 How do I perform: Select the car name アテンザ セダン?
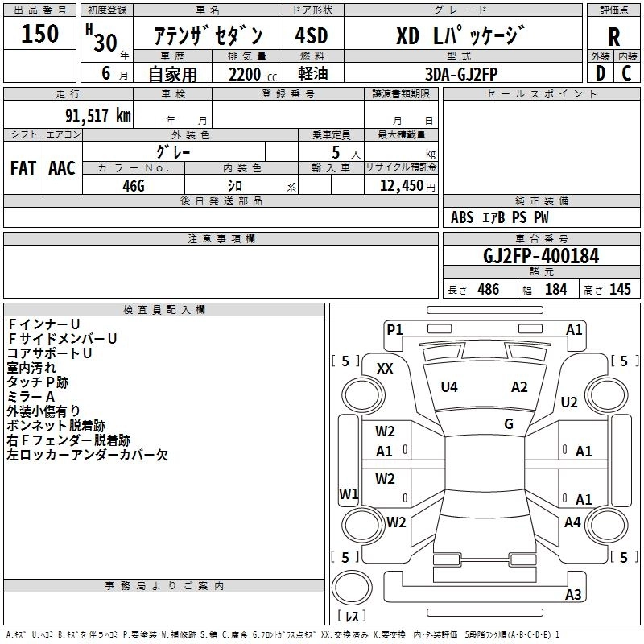pyautogui.click(x=208, y=36)
